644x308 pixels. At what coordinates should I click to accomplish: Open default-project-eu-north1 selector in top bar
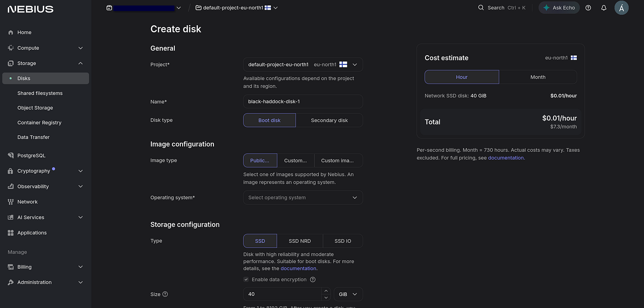tap(237, 8)
